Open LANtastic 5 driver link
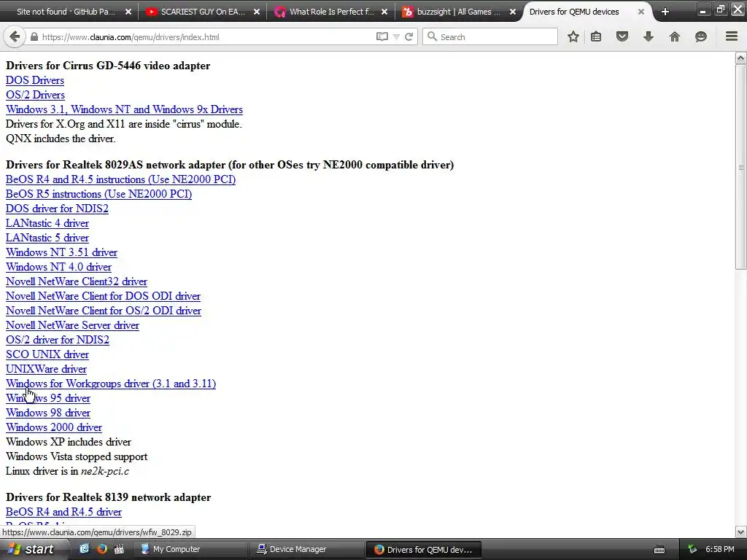This screenshot has height=560, width=747. 47,238
